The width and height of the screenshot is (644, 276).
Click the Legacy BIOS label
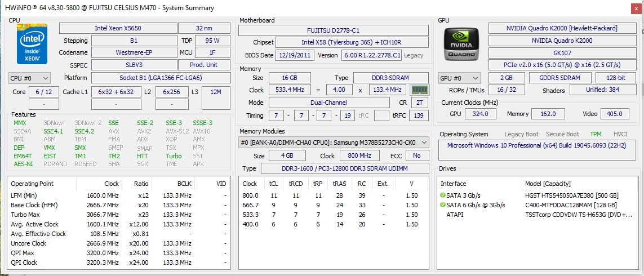(x=414, y=55)
